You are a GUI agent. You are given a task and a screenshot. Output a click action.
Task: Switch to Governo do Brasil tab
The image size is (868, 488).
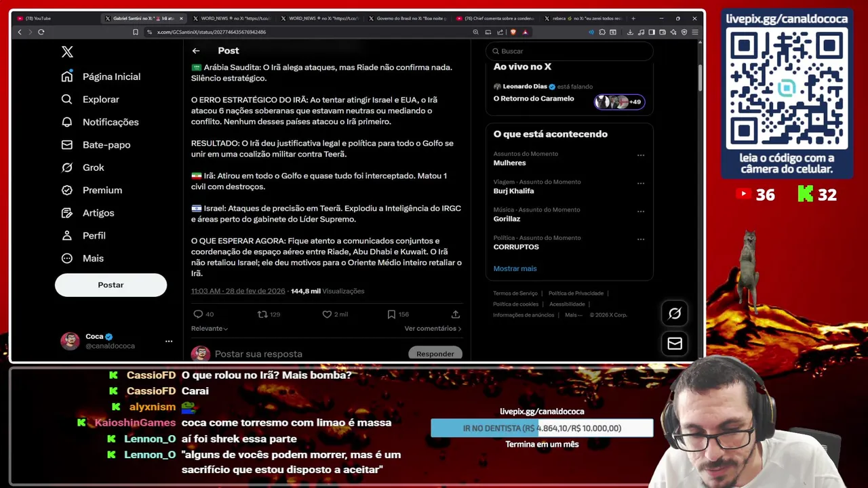[x=407, y=18]
